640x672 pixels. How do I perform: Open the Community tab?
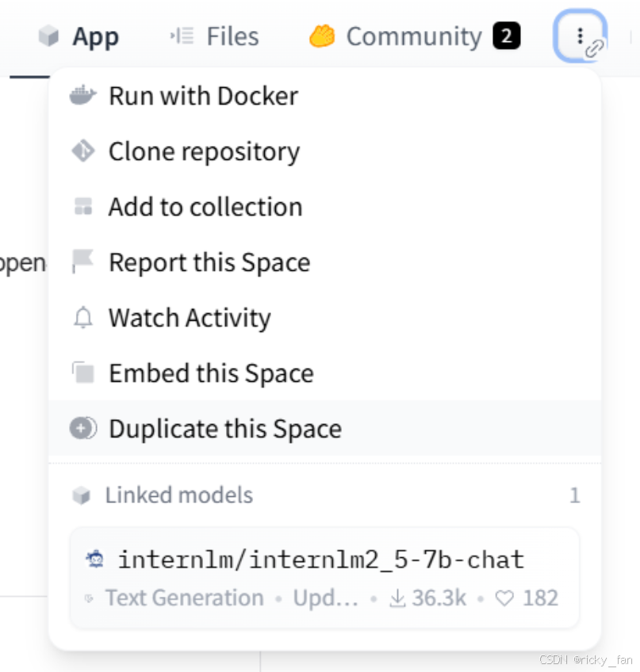414,36
